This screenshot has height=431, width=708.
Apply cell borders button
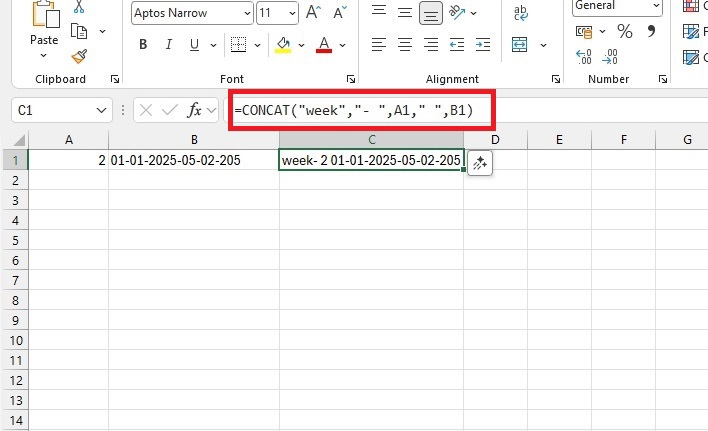(238, 44)
